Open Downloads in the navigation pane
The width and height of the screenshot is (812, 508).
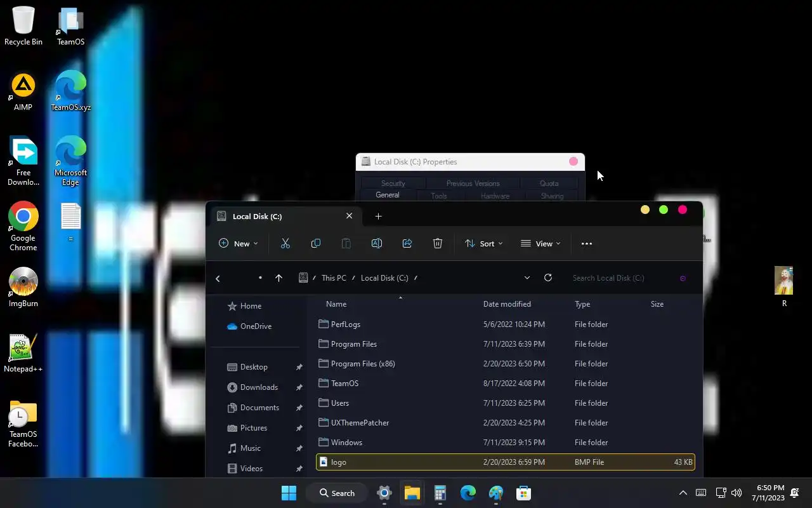[x=259, y=387]
